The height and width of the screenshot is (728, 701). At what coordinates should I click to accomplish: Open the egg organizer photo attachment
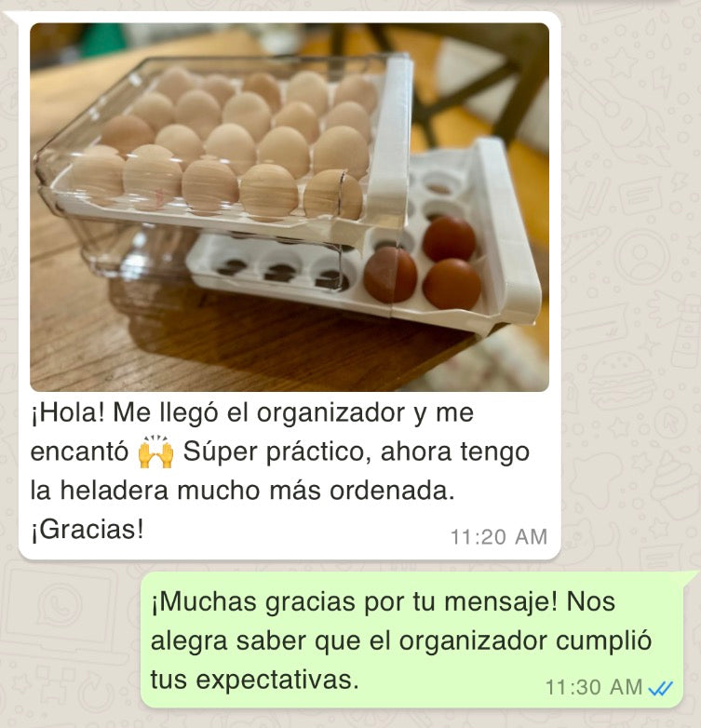(290, 207)
